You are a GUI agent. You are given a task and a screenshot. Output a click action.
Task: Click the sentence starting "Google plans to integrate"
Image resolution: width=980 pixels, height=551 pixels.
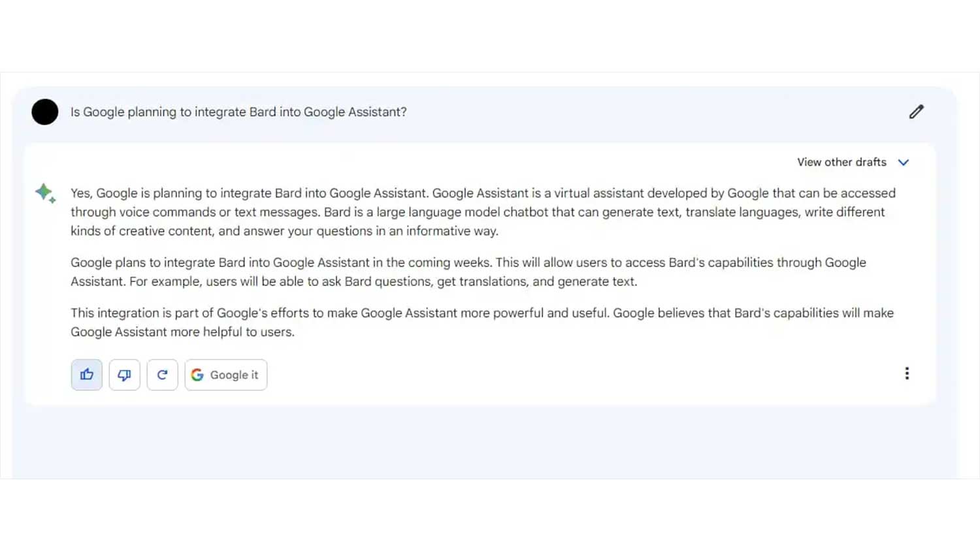pyautogui.click(x=280, y=262)
